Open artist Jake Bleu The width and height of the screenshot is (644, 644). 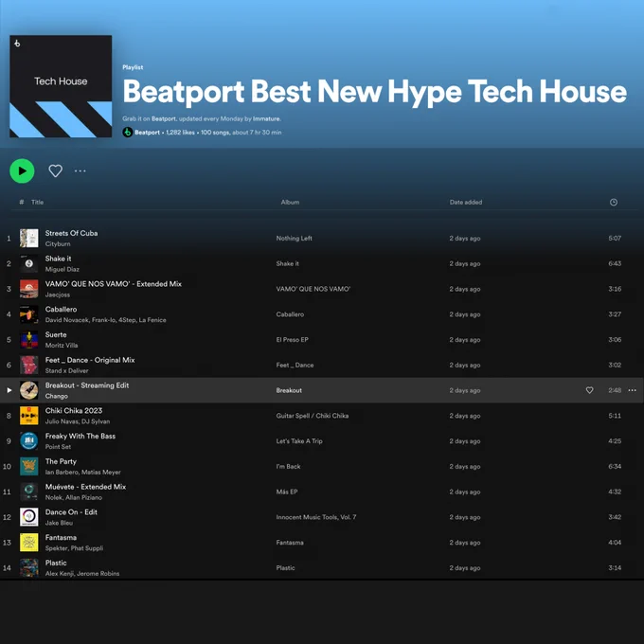tap(59, 523)
